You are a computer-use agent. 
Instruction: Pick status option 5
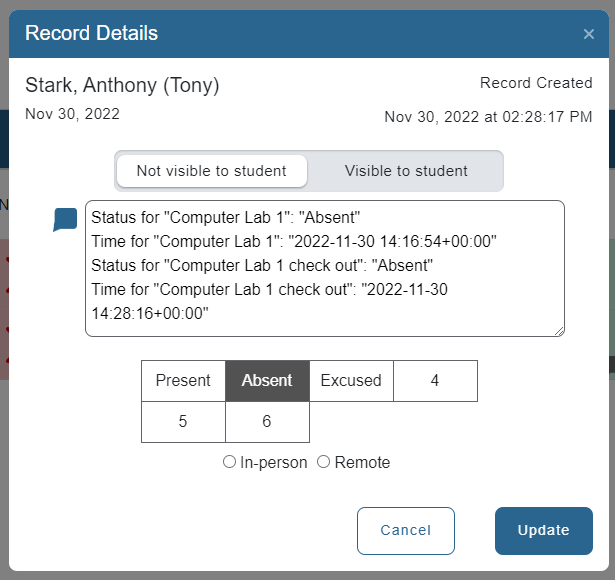click(x=183, y=422)
